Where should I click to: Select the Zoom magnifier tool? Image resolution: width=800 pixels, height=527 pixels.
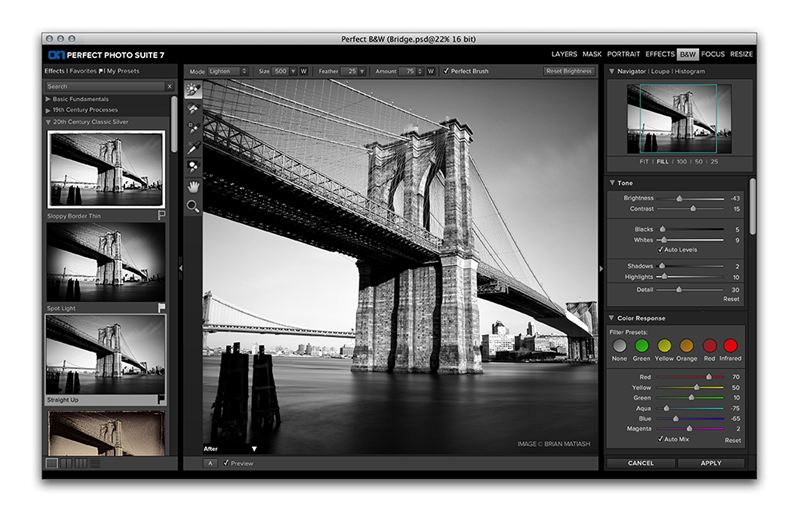[x=192, y=206]
